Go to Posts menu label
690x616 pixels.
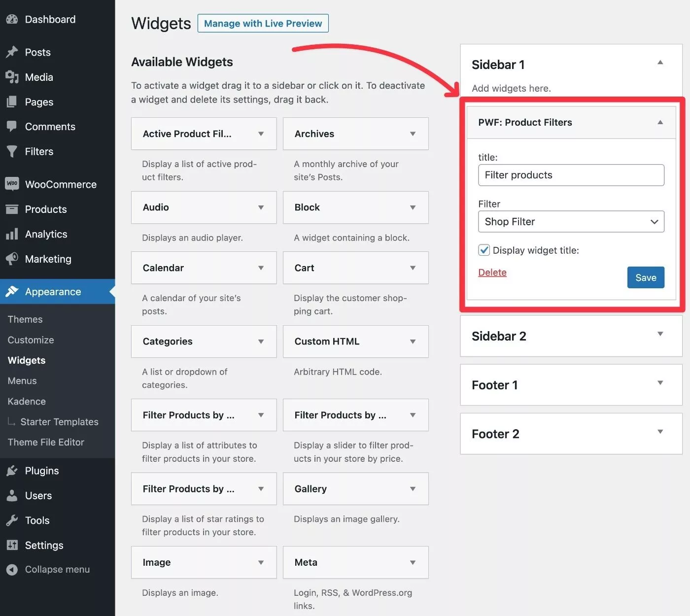[x=38, y=52]
